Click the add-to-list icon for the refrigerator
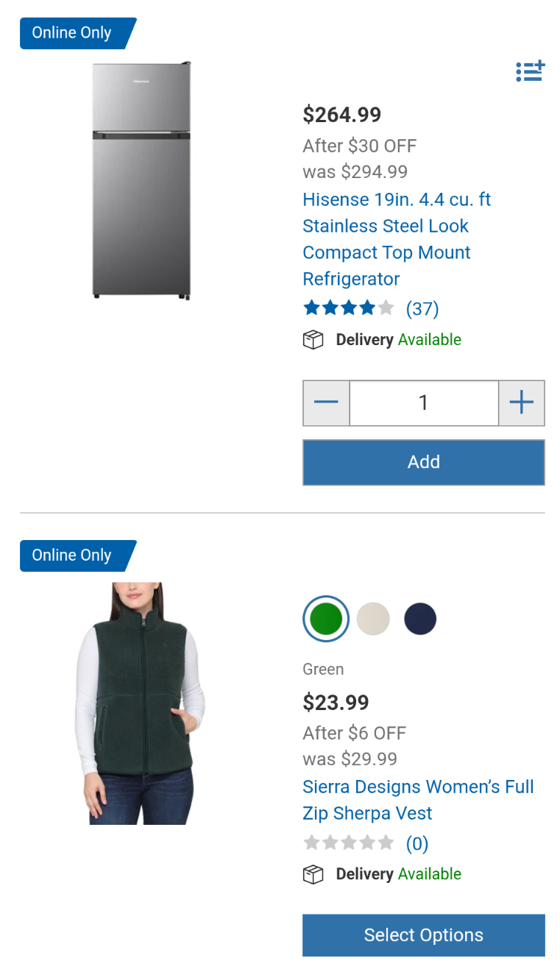This screenshot has width=560, height=972. tap(530, 71)
